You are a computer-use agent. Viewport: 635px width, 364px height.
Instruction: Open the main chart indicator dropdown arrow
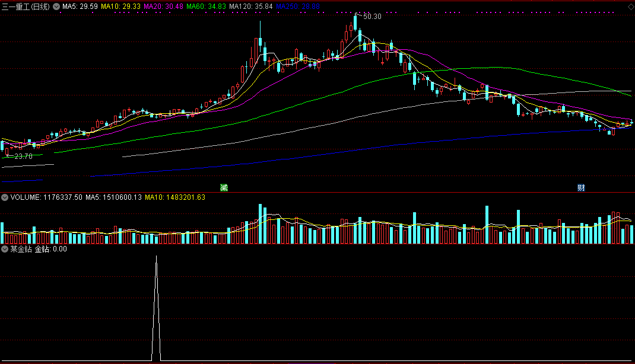tap(56, 7)
